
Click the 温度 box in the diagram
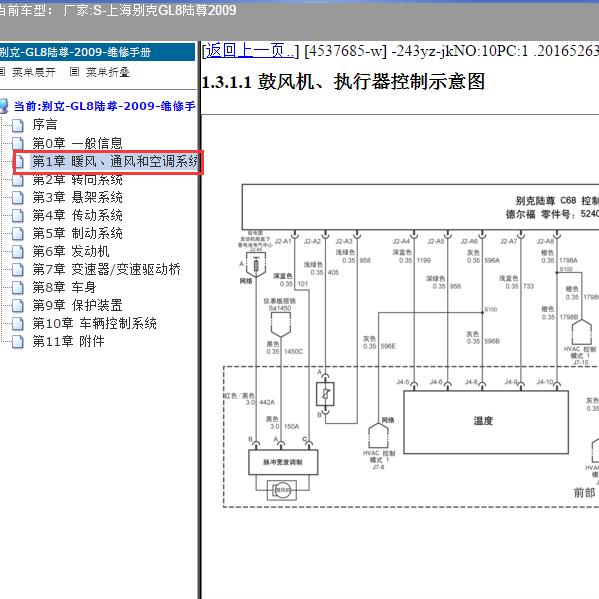coord(486,422)
